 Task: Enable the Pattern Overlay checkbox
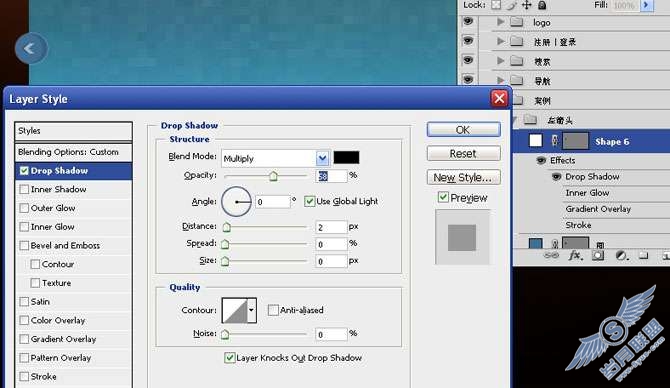pos(24,358)
